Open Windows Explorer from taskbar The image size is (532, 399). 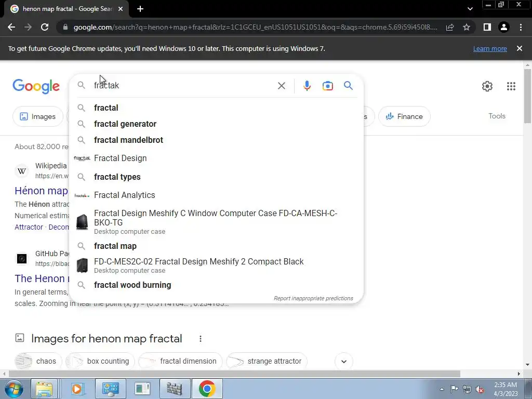pyautogui.click(x=44, y=389)
